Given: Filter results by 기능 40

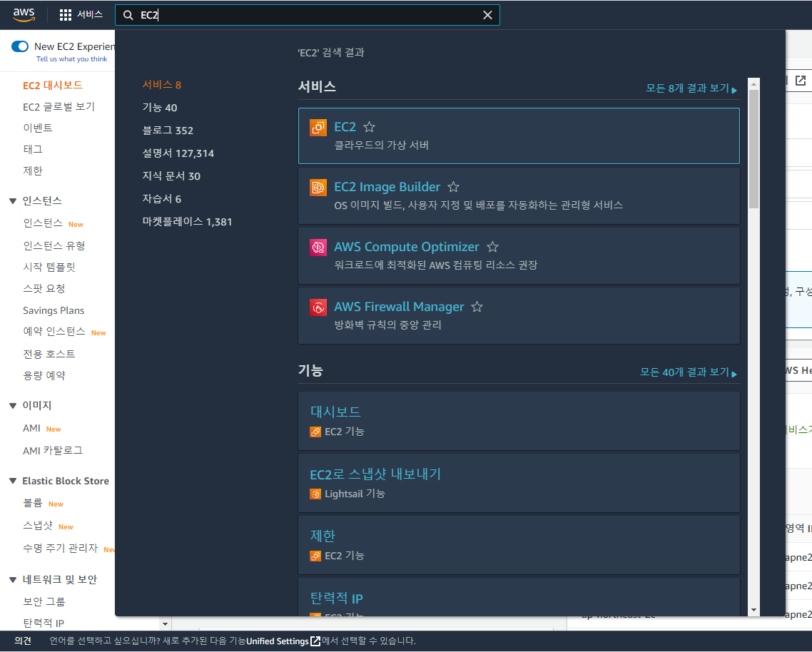Looking at the screenshot, I should coord(160,108).
